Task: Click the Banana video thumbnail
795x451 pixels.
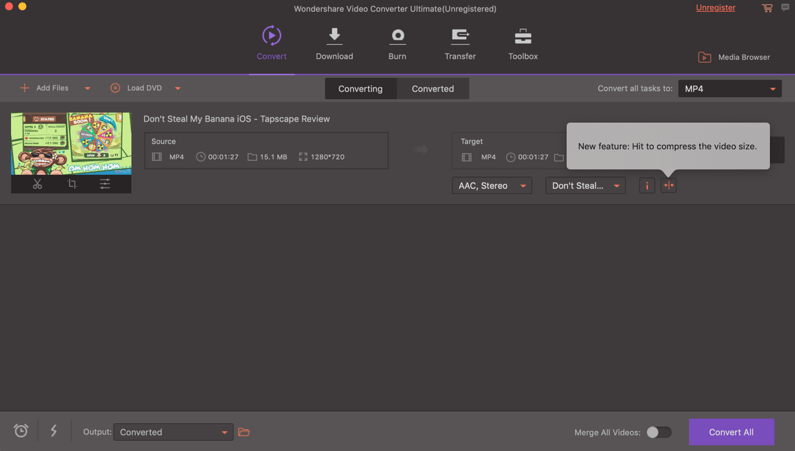Action: (71, 144)
